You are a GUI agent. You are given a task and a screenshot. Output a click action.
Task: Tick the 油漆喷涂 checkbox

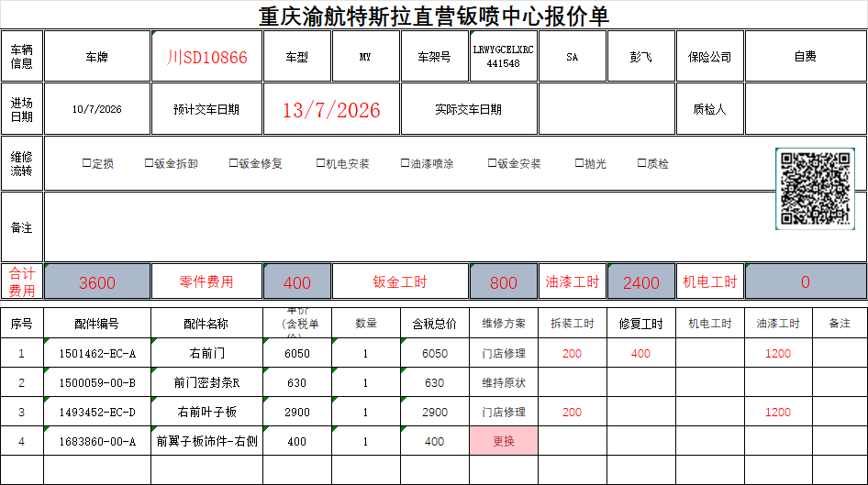click(x=406, y=163)
